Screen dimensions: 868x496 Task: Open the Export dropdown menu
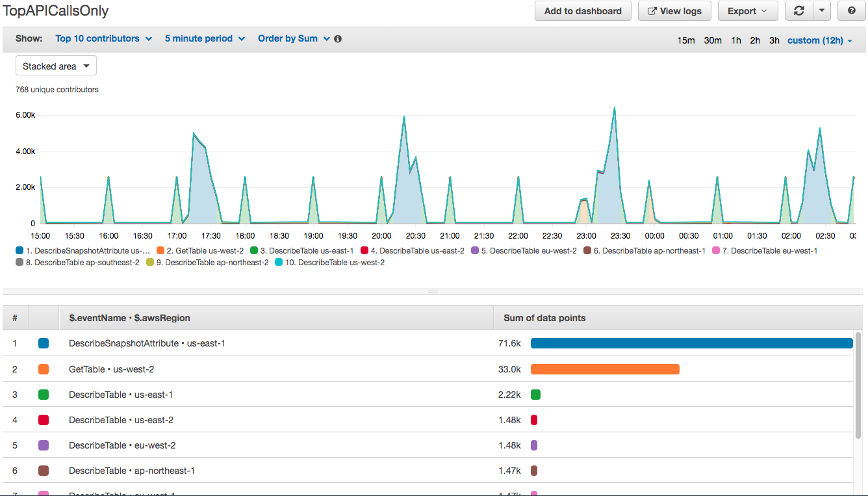point(748,10)
